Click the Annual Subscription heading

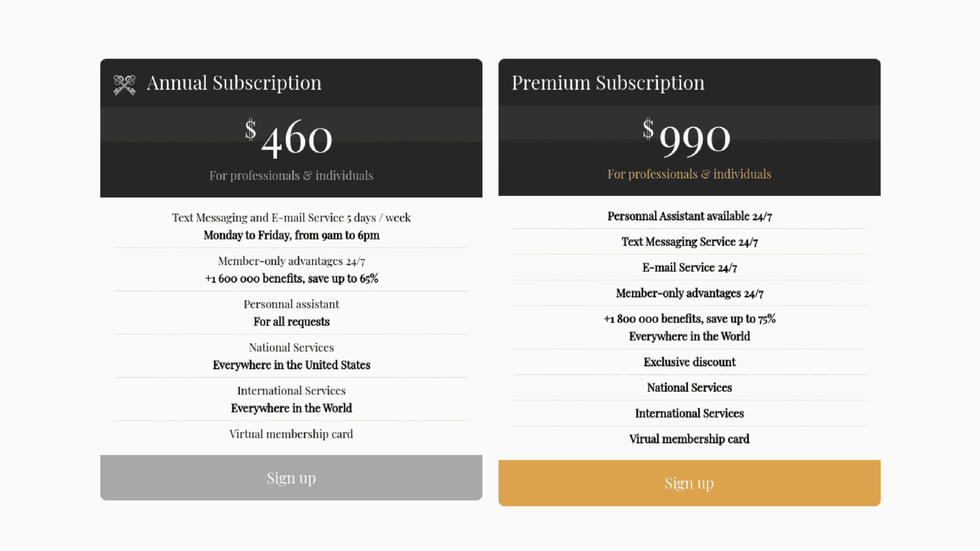234,83
